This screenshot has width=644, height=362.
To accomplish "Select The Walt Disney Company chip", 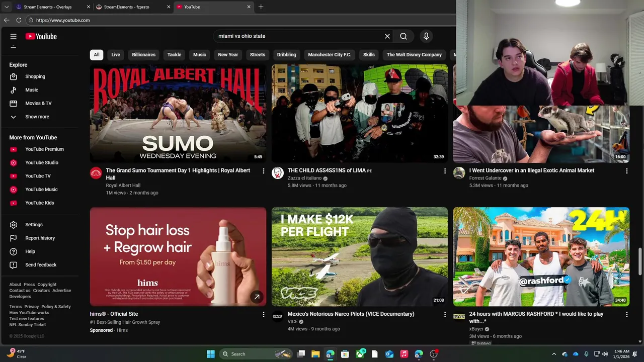I will 414,55.
